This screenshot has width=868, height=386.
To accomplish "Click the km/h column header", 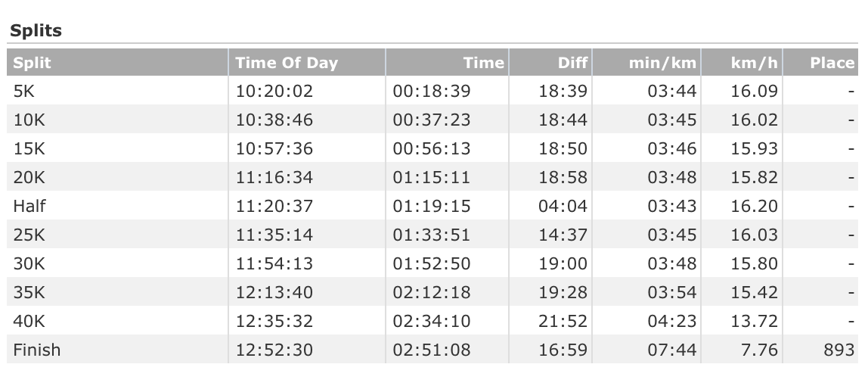I will pos(754,63).
